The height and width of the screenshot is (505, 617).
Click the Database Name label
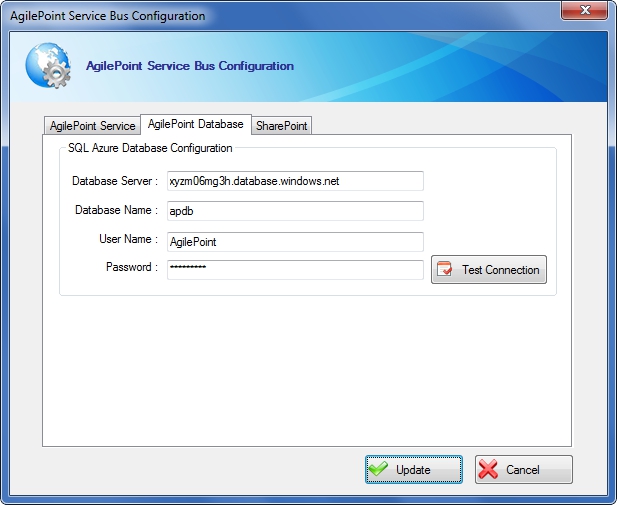pos(116,210)
